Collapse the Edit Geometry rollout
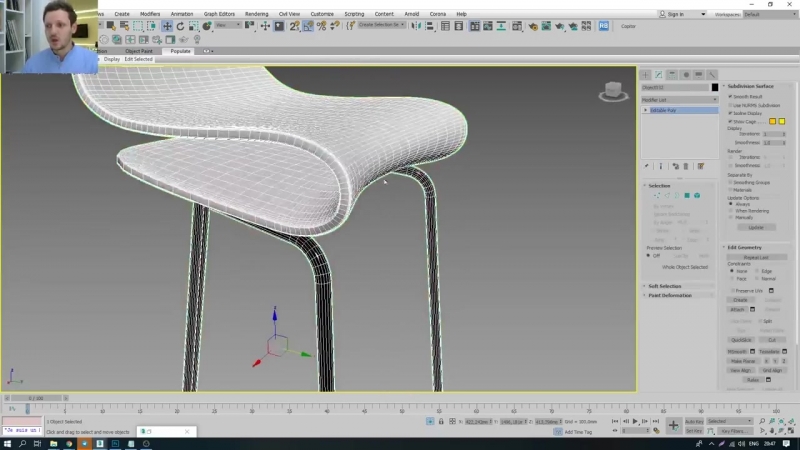The width and height of the screenshot is (800, 450). (x=744, y=247)
